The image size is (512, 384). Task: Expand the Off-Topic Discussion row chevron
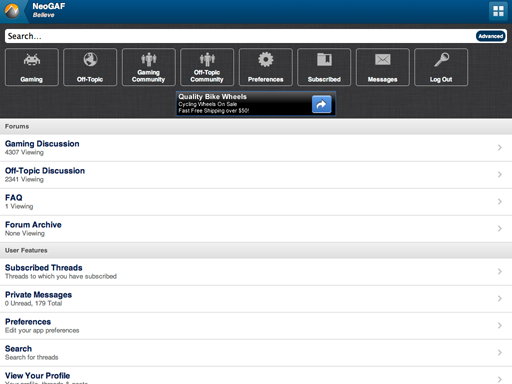point(499,175)
